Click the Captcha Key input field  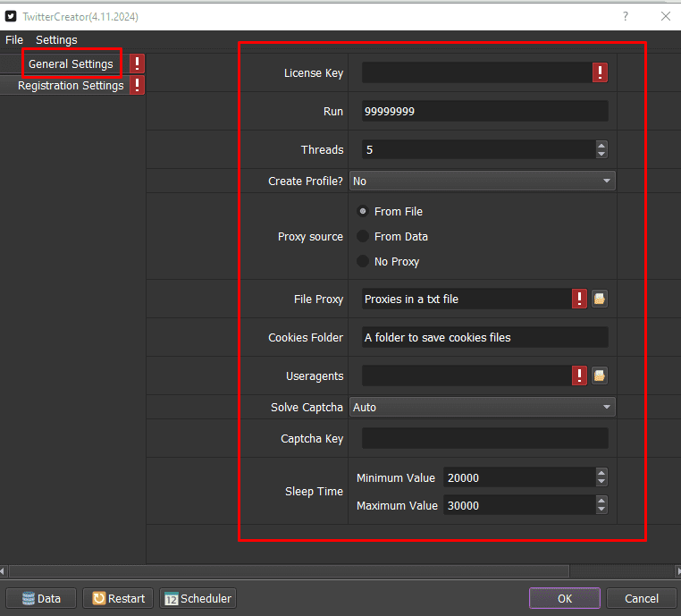pyautogui.click(x=485, y=438)
